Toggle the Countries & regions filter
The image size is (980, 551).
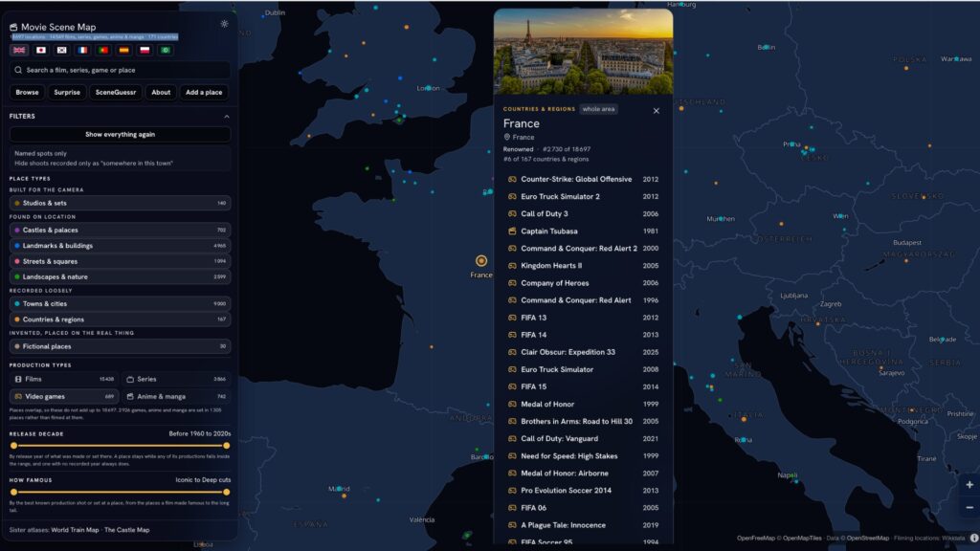[120, 320]
